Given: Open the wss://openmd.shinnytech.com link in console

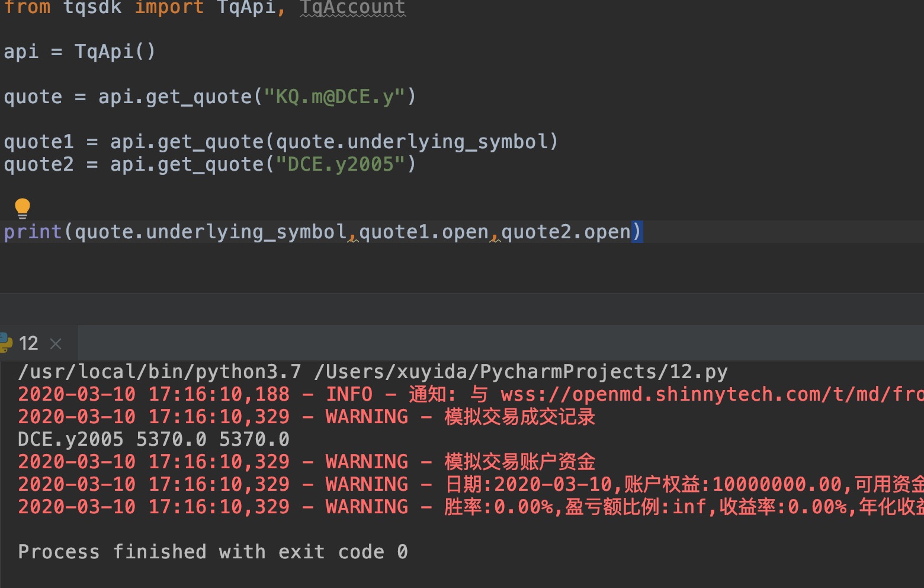Looking at the screenshot, I should coord(711,394).
